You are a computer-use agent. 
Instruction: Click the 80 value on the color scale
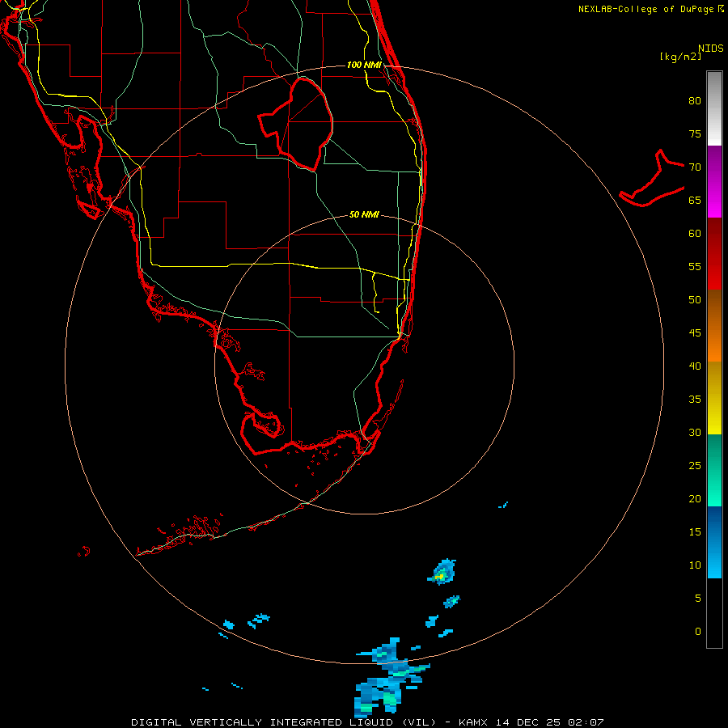click(695, 101)
